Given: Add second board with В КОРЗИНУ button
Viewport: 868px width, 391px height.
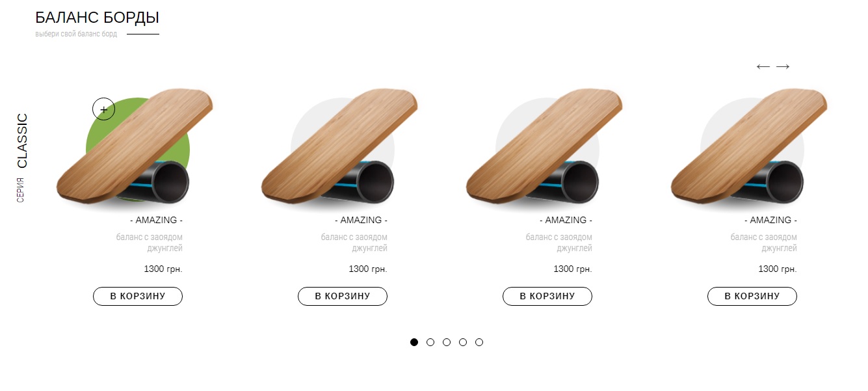Looking at the screenshot, I should click(x=343, y=296).
